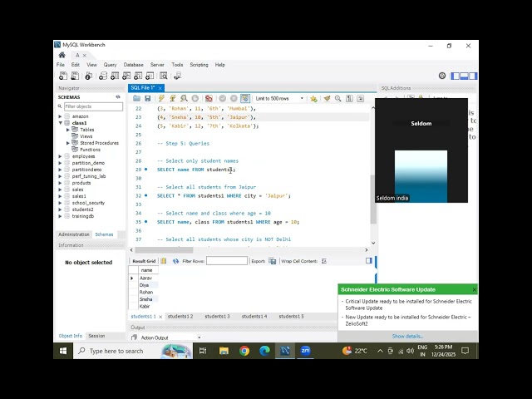This screenshot has height=399, width=532.
Task: Save snippet star icon in editor toolbar
Action: tap(313, 99)
